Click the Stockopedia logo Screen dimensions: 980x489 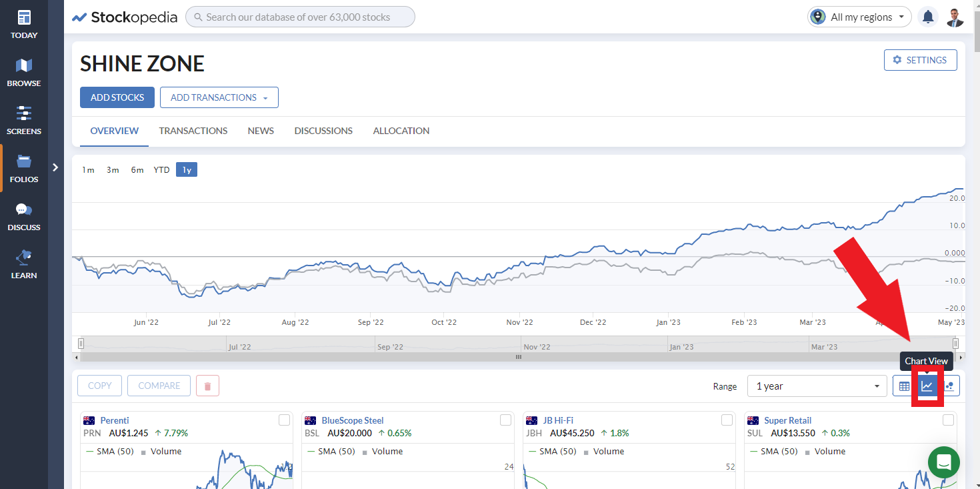[125, 17]
